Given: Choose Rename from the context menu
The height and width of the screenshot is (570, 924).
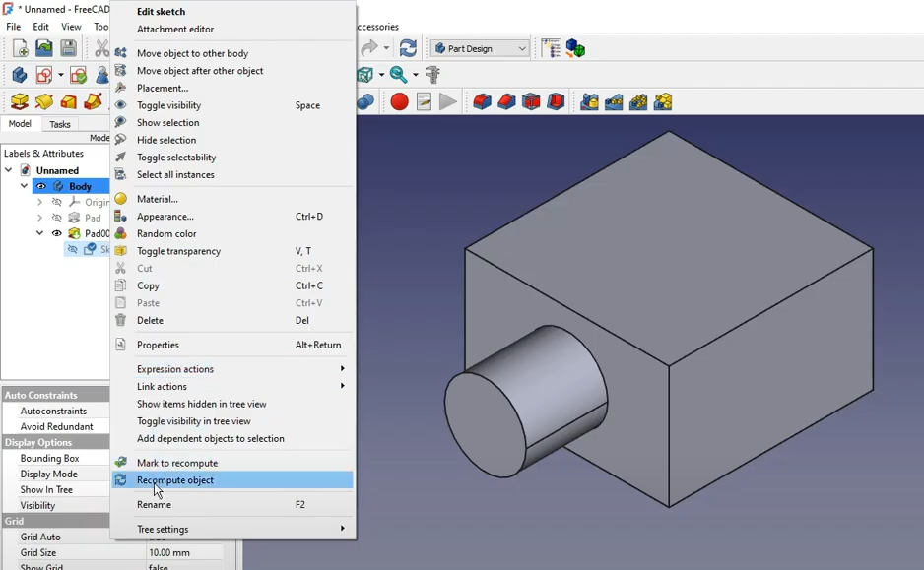Looking at the screenshot, I should (x=154, y=504).
